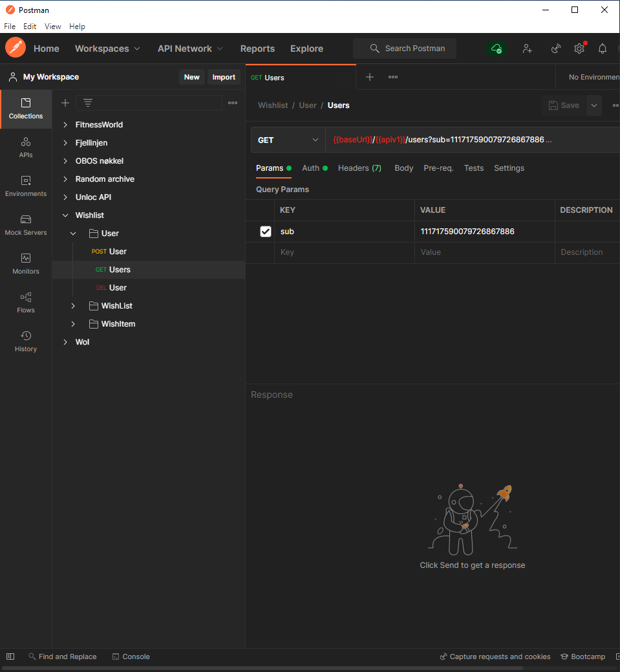This screenshot has height=672, width=620.
Task: Toggle the bottom-left sidebar visibility
Action: pyautogui.click(x=10, y=656)
